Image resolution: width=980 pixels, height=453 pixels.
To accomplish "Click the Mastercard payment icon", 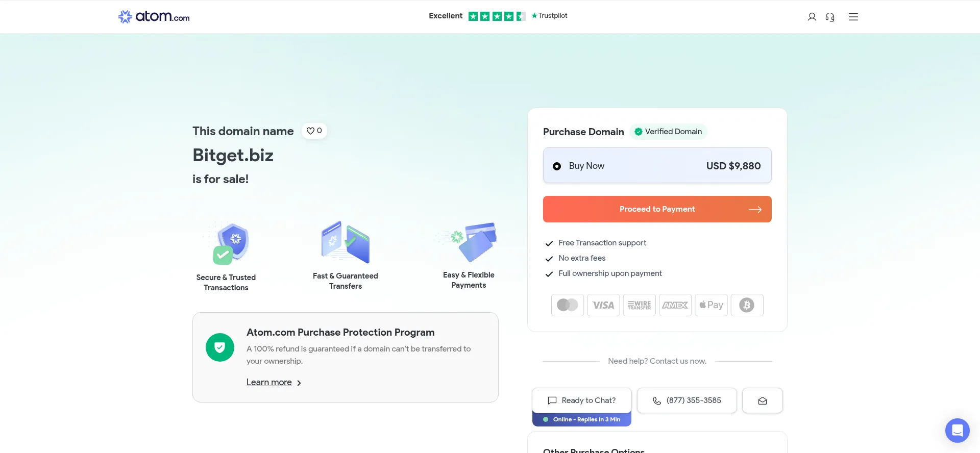I will click(567, 305).
